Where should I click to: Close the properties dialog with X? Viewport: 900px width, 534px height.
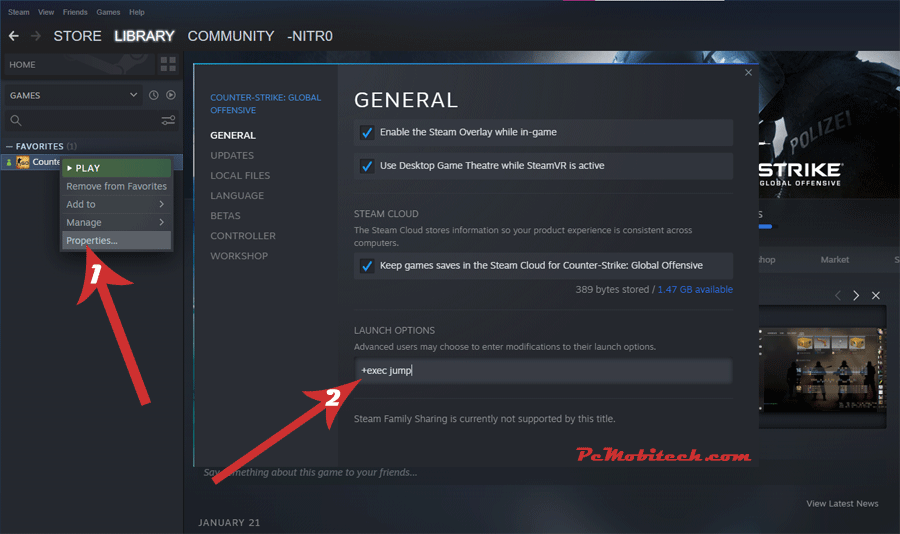click(x=748, y=72)
